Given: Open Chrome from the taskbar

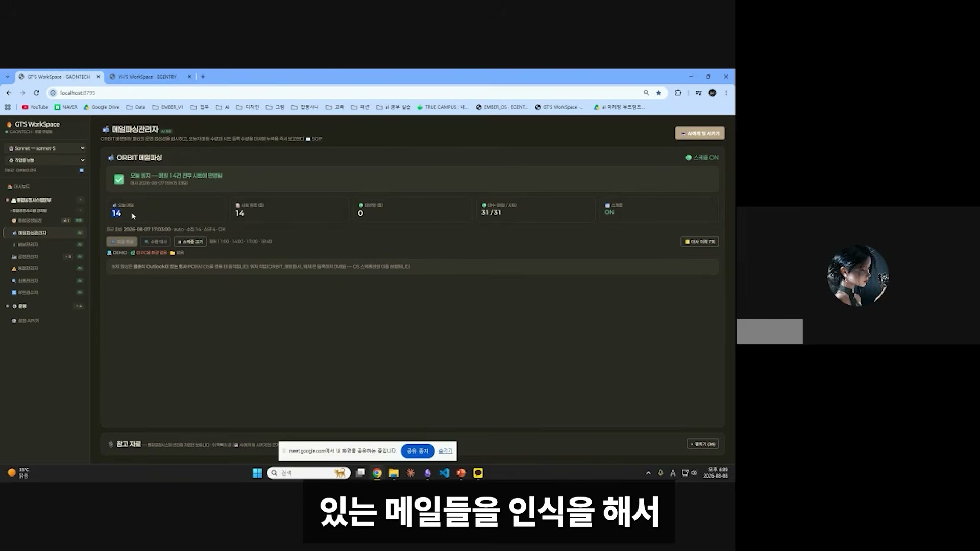Looking at the screenshot, I should [377, 473].
